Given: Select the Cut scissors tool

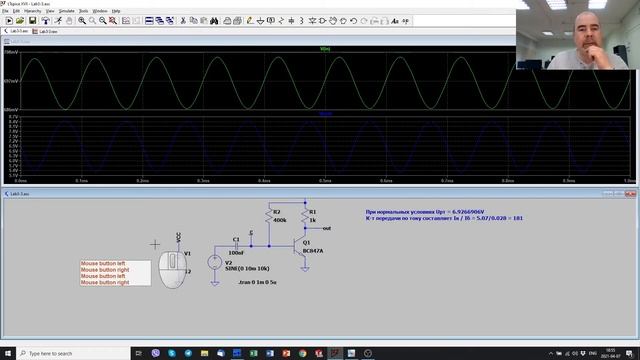Looking at the screenshot, I should (x=183, y=21).
